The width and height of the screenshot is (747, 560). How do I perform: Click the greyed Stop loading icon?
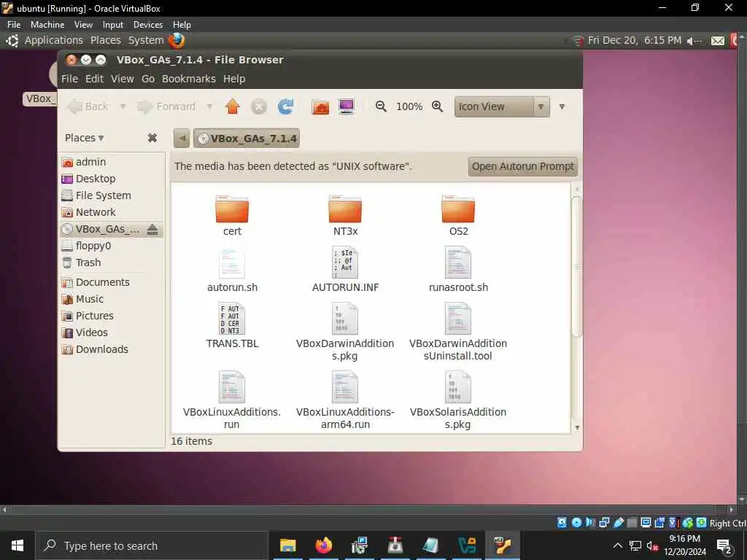point(259,106)
